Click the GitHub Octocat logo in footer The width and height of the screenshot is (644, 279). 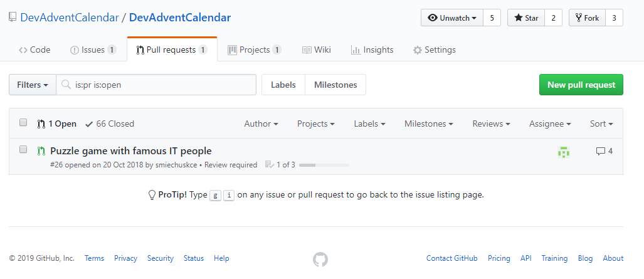[320, 259]
